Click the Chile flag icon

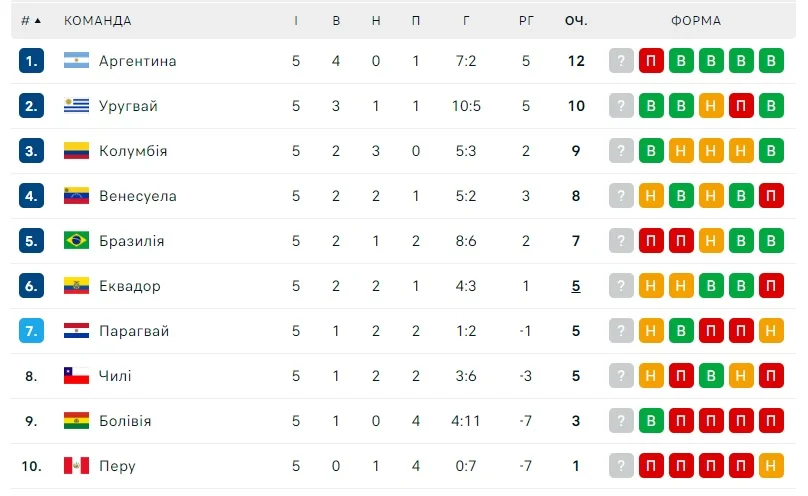click(x=76, y=376)
